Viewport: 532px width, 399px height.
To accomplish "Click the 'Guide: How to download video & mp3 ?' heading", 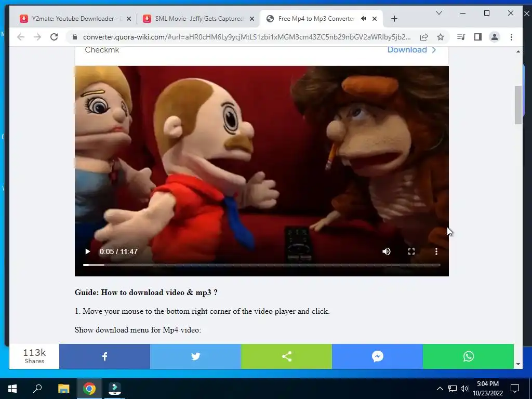I will (146, 292).
